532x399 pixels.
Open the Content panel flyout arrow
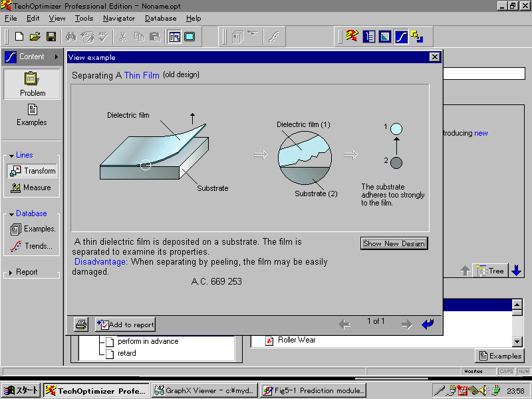tap(57, 57)
